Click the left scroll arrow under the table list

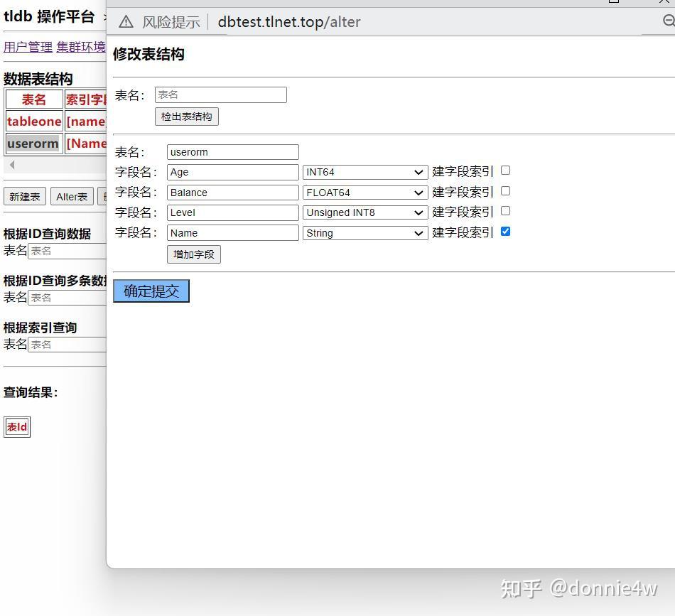[x=12, y=165]
